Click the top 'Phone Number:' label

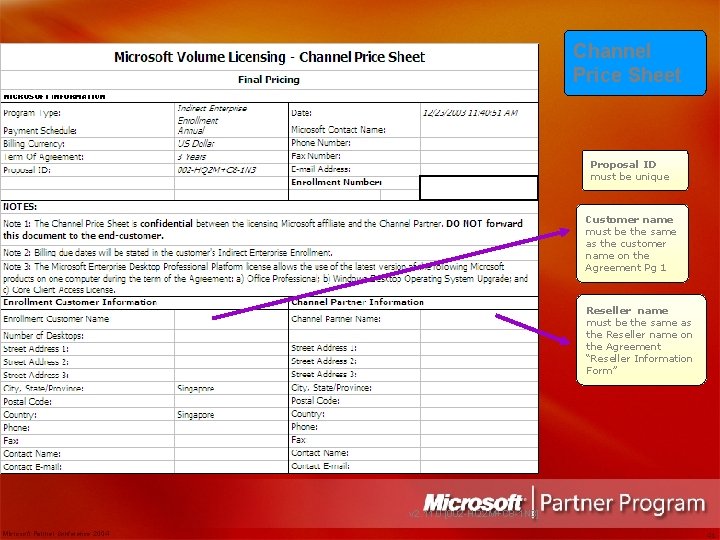(321, 143)
